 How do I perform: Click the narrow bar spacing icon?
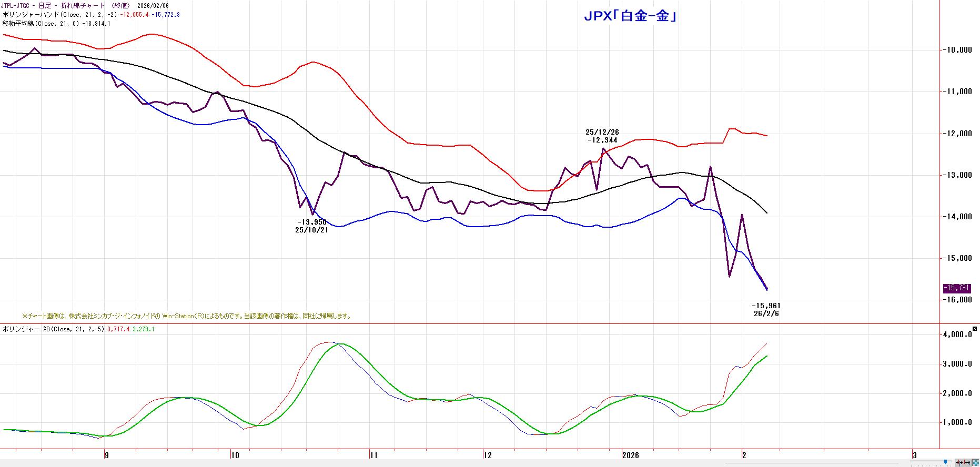click(959, 463)
